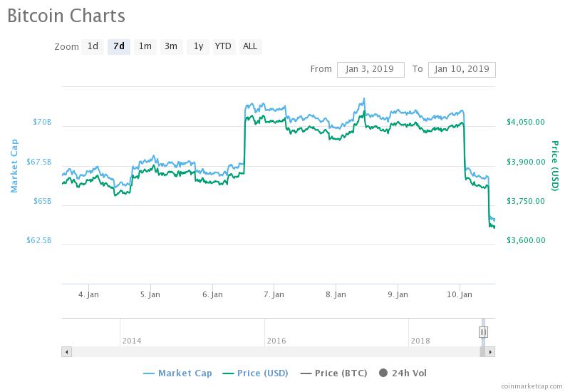Click the Bitcoin Charts heading
This screenshot has width=570, height=392.
click(66, 16)
